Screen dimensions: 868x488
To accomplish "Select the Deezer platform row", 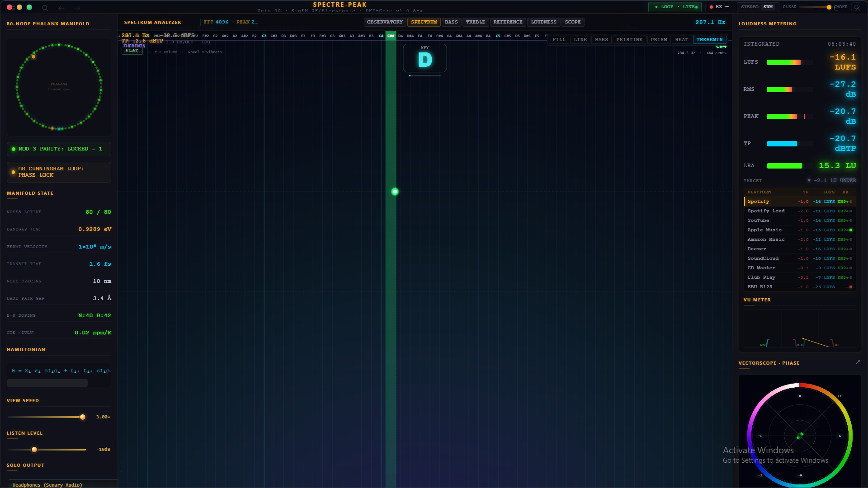I will [800, 249].
